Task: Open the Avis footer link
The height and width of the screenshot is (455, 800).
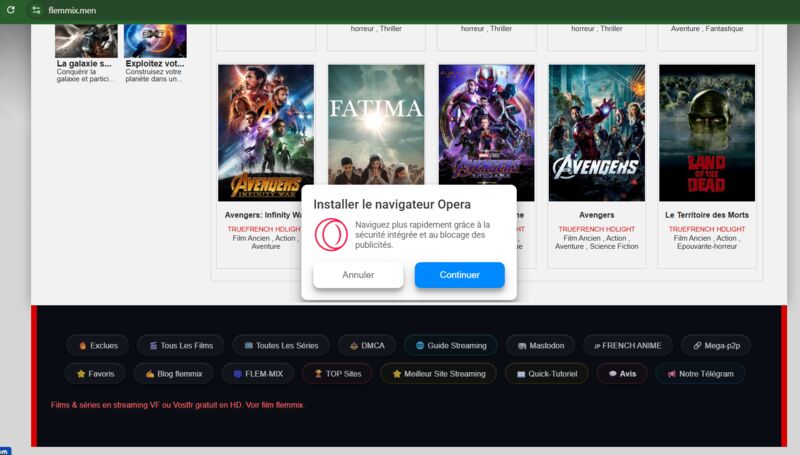Action: [x=622, y=373]
